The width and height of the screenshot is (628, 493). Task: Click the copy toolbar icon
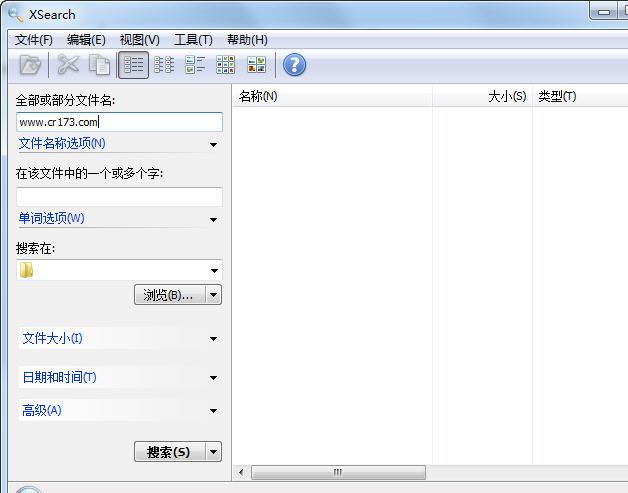tap(100, 65)
